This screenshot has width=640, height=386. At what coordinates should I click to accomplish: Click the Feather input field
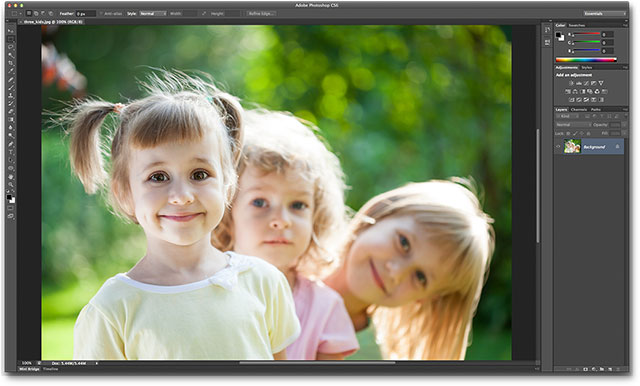coord(86,13)
